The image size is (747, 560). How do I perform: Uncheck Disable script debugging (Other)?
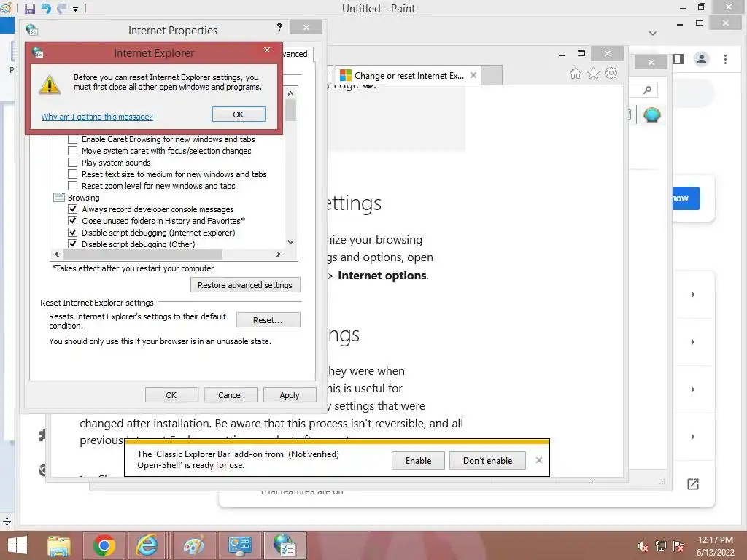(72, 244)
